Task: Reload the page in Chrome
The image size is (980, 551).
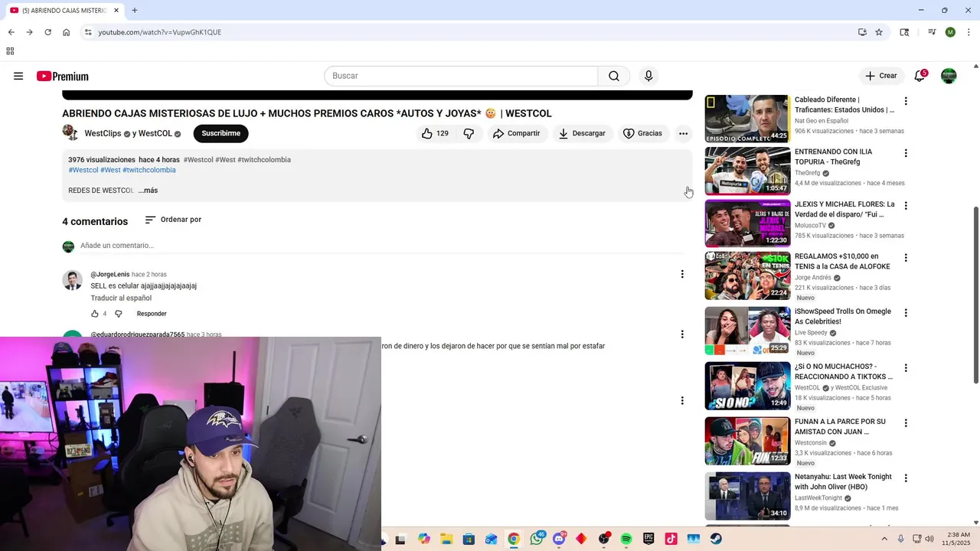Action: pos(47,32)
